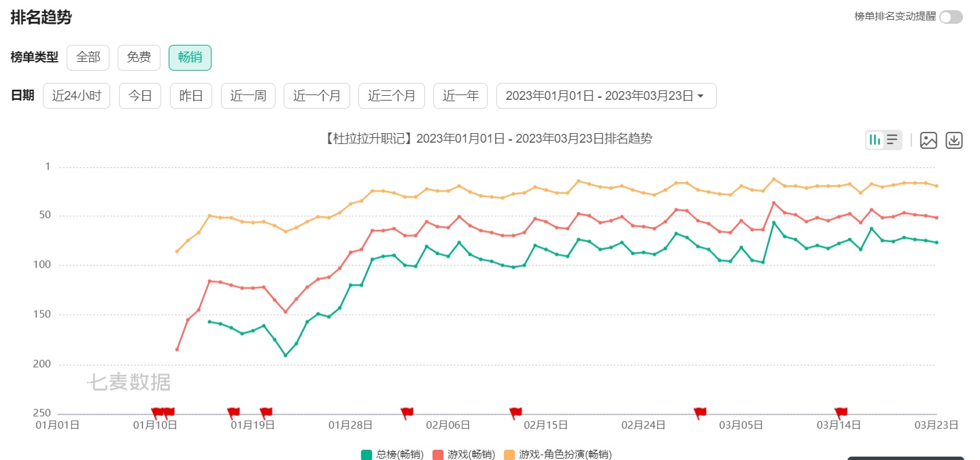Switch to the chart view icon
This screenshot has height=460, width=980.
[875, 140]
